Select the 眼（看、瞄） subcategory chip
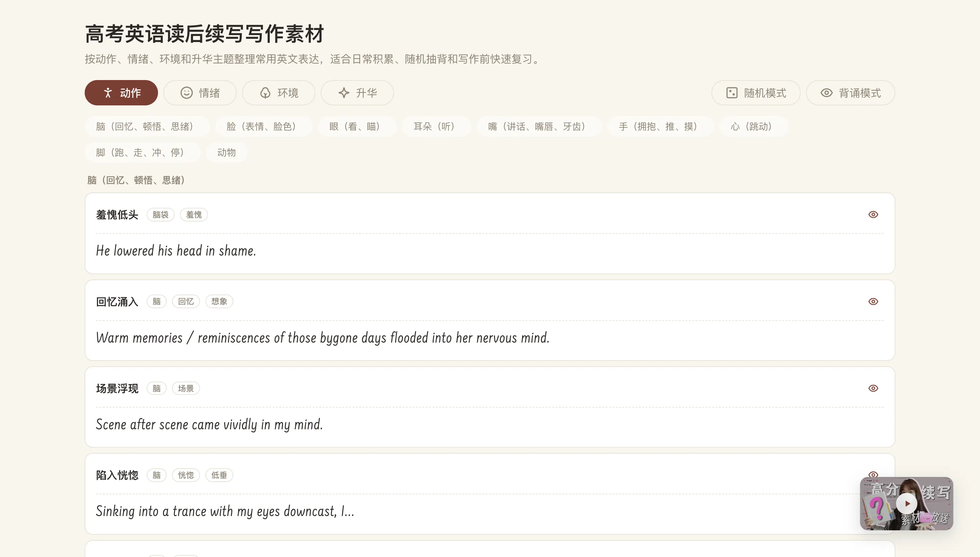980x557 pixels. point(357,126)
